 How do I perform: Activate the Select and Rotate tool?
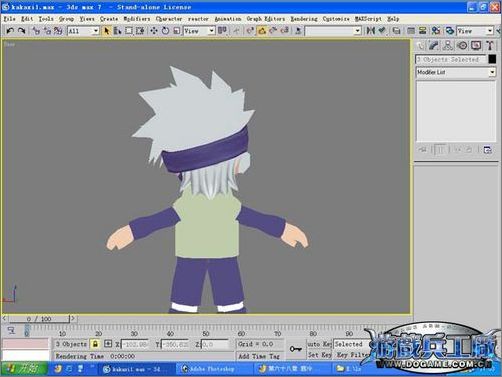pyautogui.click(x=165, y=31)
